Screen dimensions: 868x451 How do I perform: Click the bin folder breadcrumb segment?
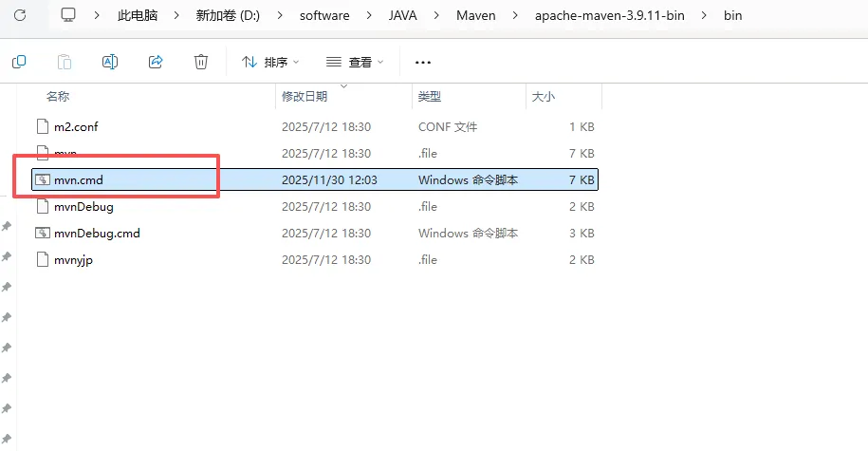click(732, 15)
